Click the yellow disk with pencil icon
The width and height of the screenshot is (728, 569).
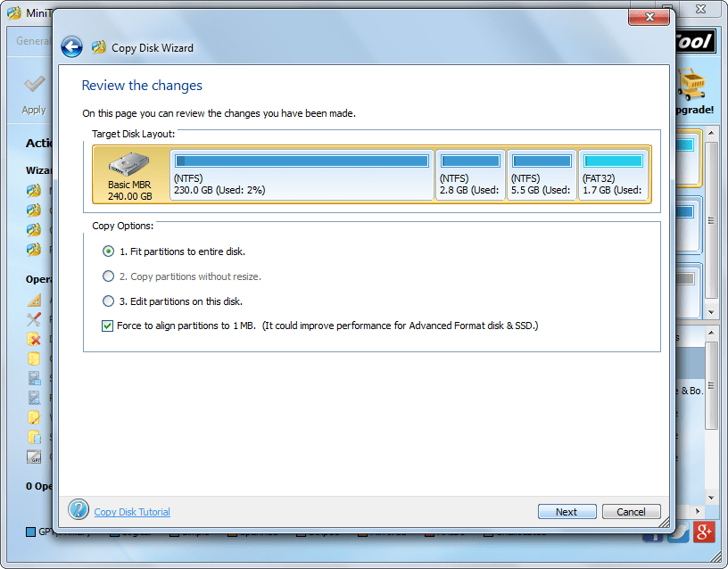coord(34,417)
